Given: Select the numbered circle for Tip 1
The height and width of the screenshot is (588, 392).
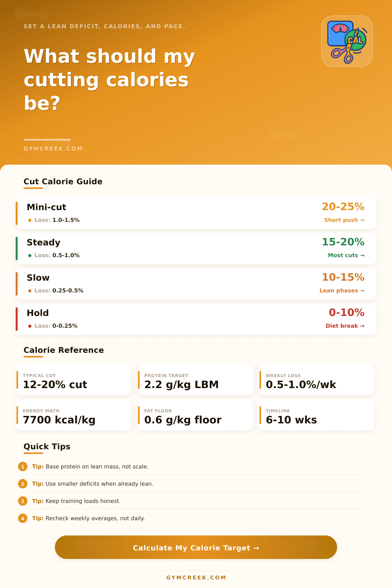Looking at the screenshot, I should pos(23,466).
